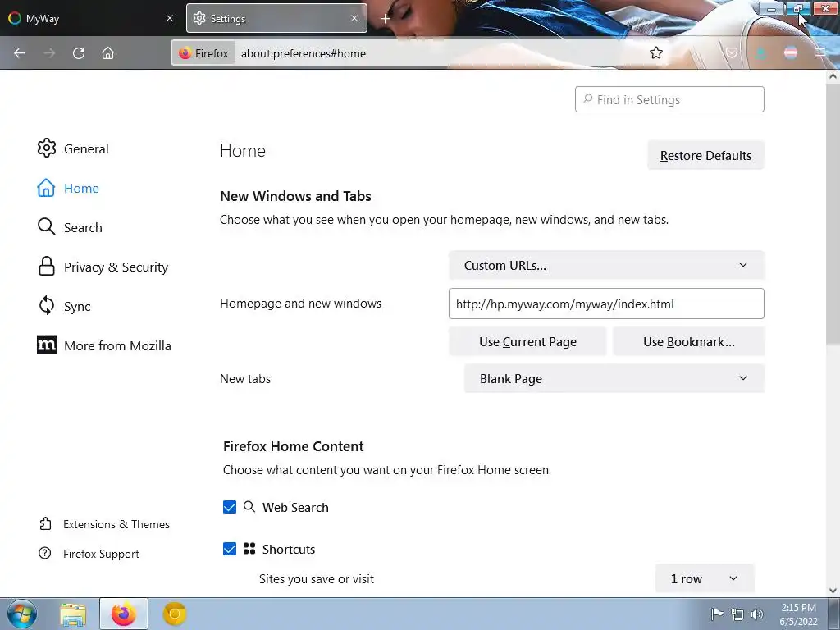
Task: Open File Explorer from the taskbar
Action: (73, 614)
